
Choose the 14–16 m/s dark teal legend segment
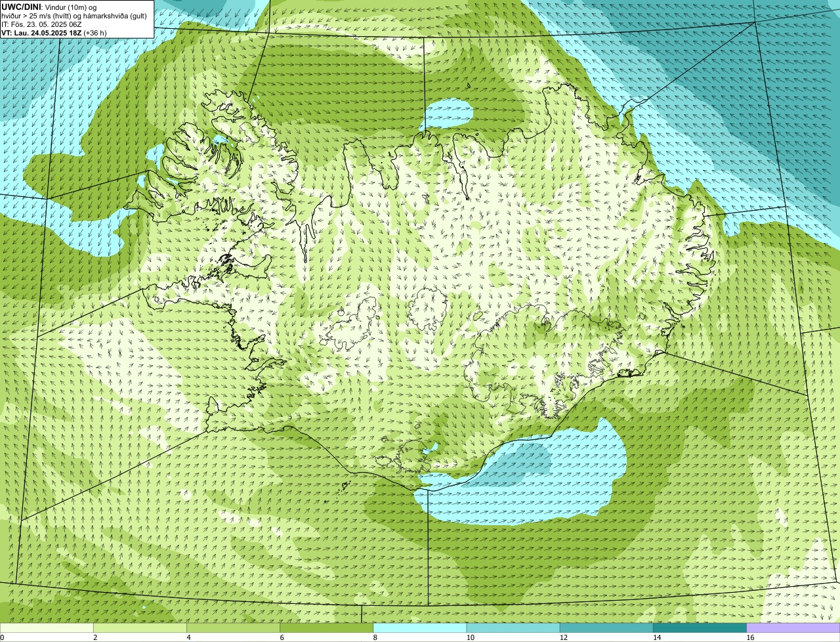[x=700, y=628]
